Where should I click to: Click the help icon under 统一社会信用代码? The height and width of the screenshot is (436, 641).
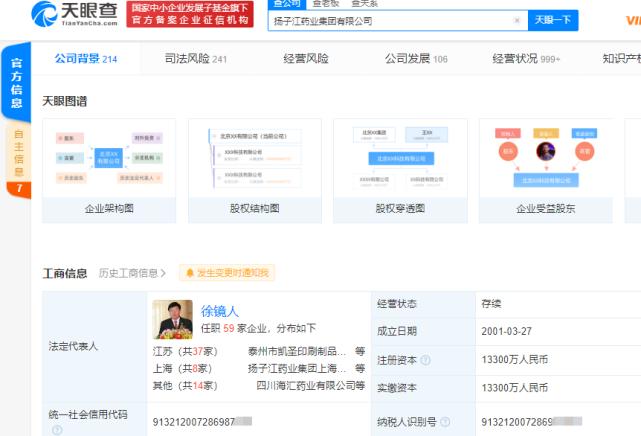[57, 430]
